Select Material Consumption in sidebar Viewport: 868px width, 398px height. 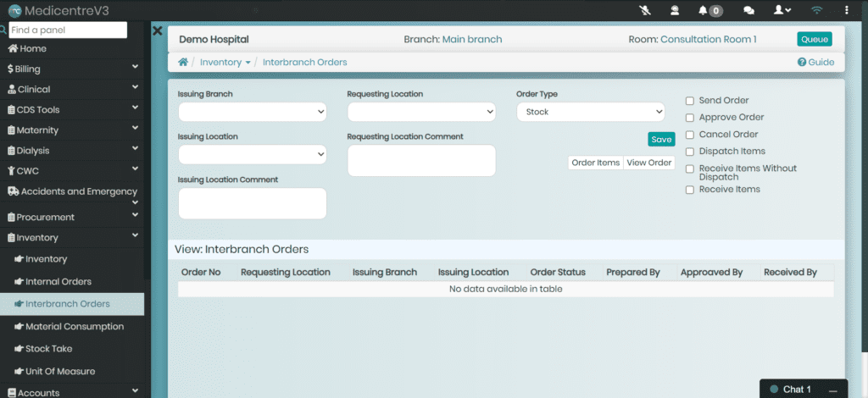point(75,326)
